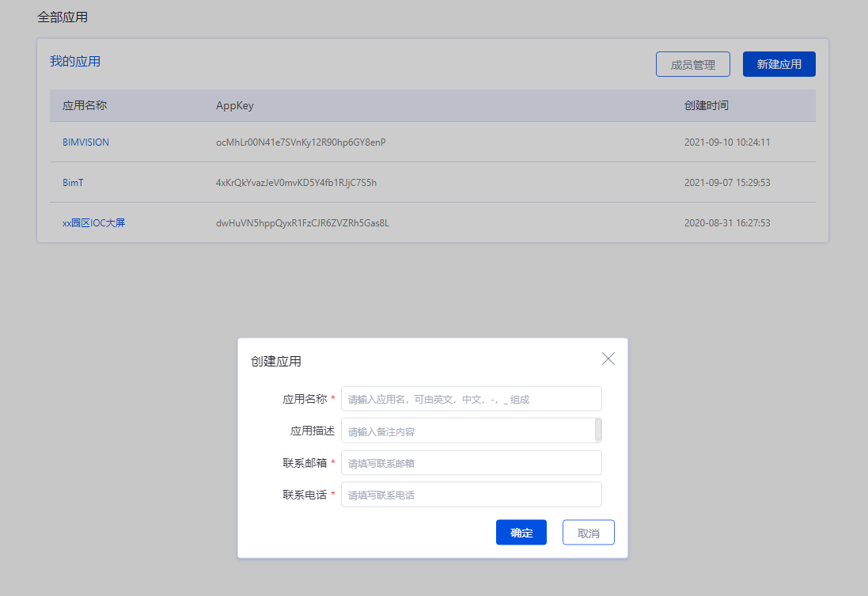Select the BIMVISION AppKey value
868x596 pixels.
[301, 142]
